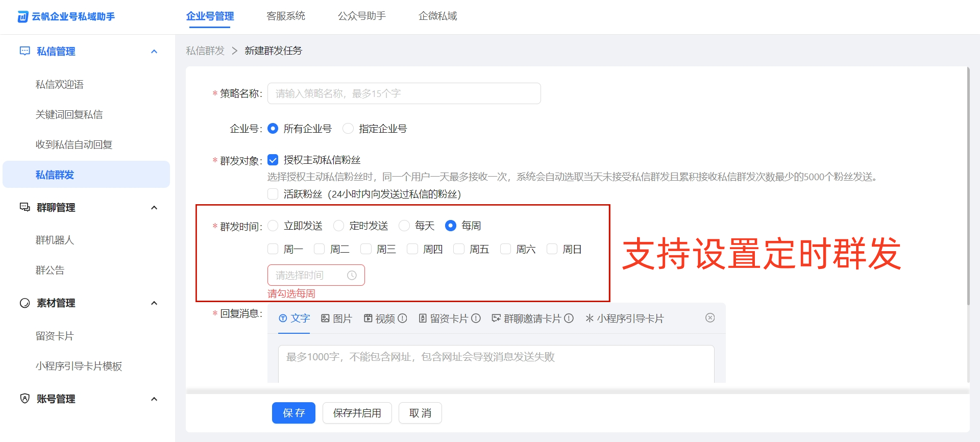The image size is (980, 442).
Task: Check the 周三 checkbox
Action: [366, 249]
